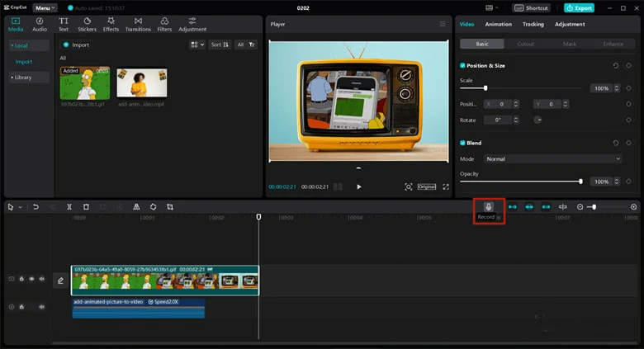The image size is (644, 349).
Task: Open player fullscreen view
Action: [x=446, y=186]
